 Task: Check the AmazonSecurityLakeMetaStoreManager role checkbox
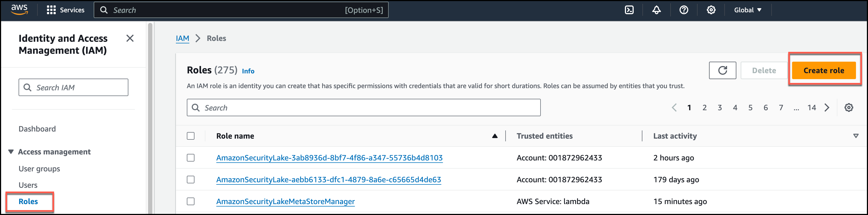(191, 201)
